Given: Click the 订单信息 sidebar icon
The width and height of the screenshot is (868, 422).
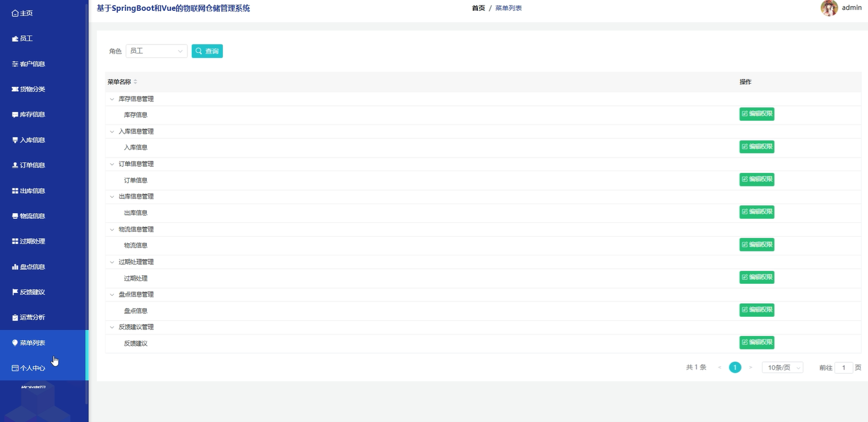Looking at the screenshot, I should [15, 166].
